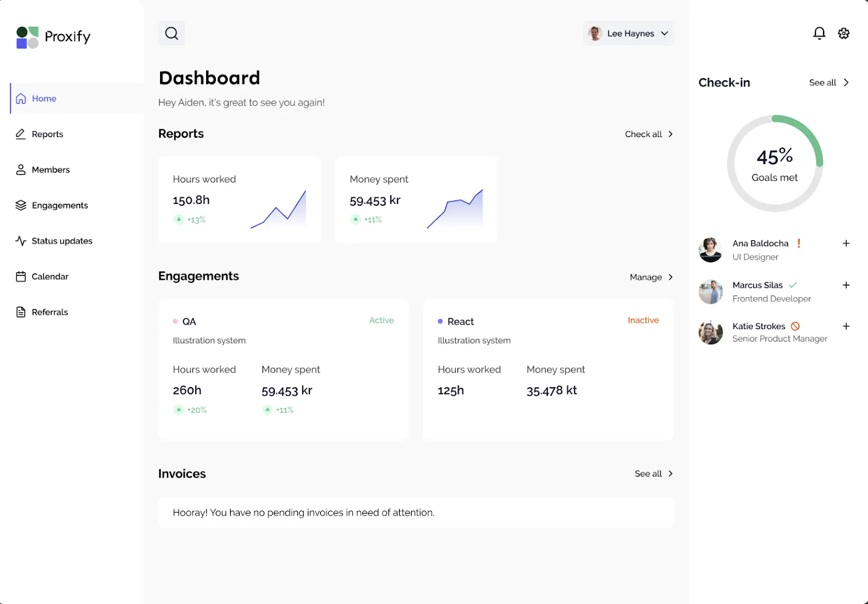Click the notification bell

click(819, 33)
